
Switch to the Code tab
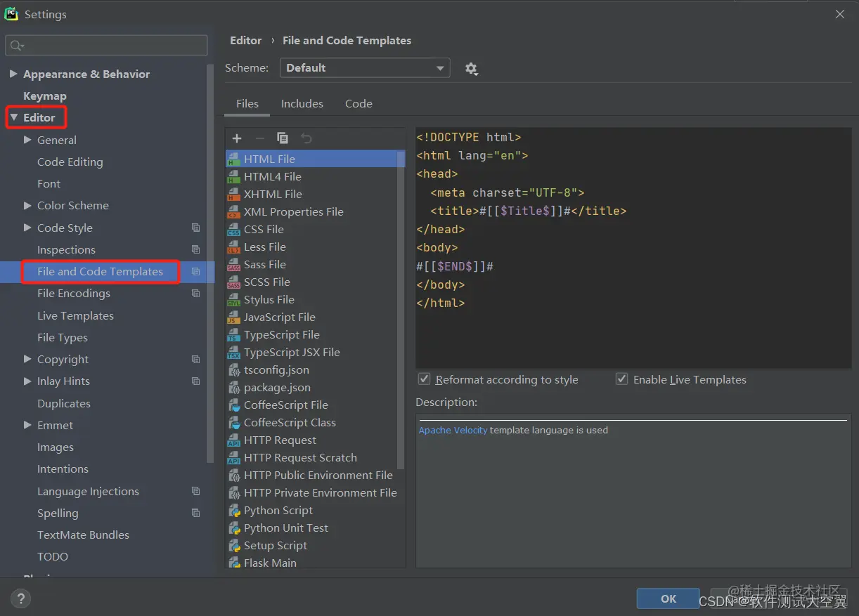[x=359, y=103]
